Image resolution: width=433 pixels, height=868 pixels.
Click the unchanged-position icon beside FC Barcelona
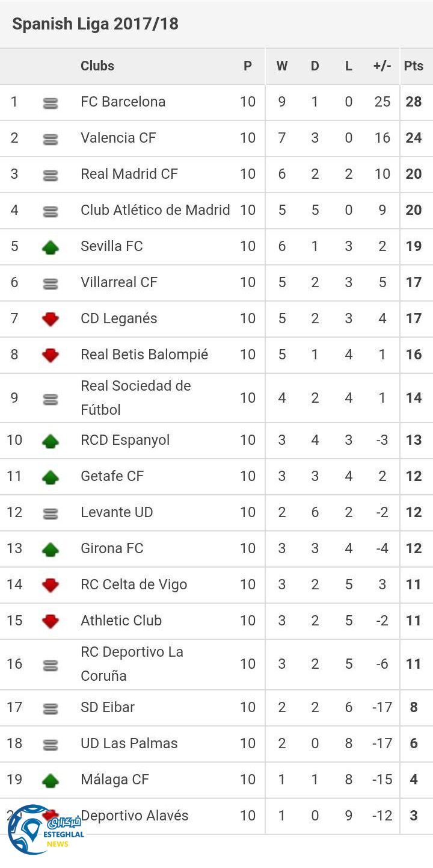pos(51,104)
